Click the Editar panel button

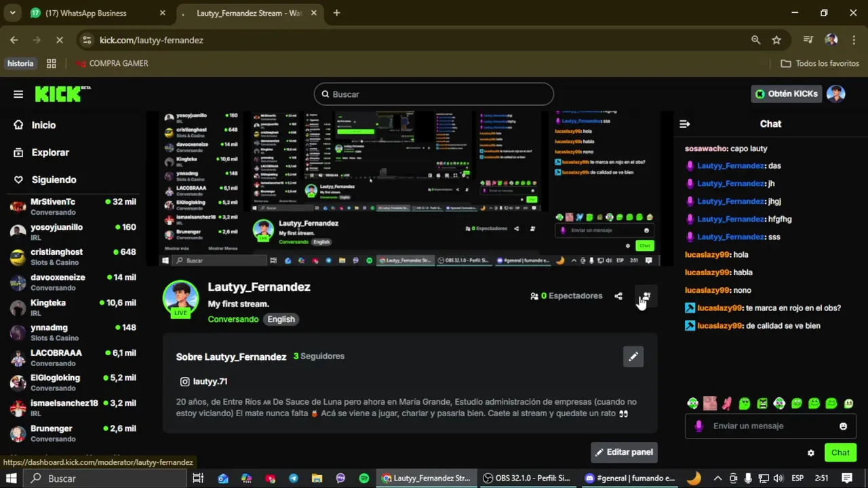pyautogui.click(x=624, y=452)
